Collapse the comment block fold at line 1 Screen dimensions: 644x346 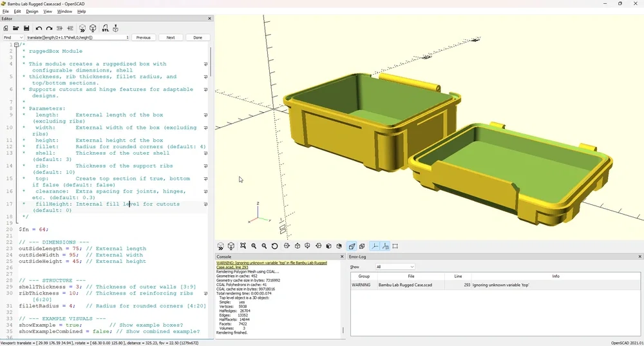click(x=16, y=45)
